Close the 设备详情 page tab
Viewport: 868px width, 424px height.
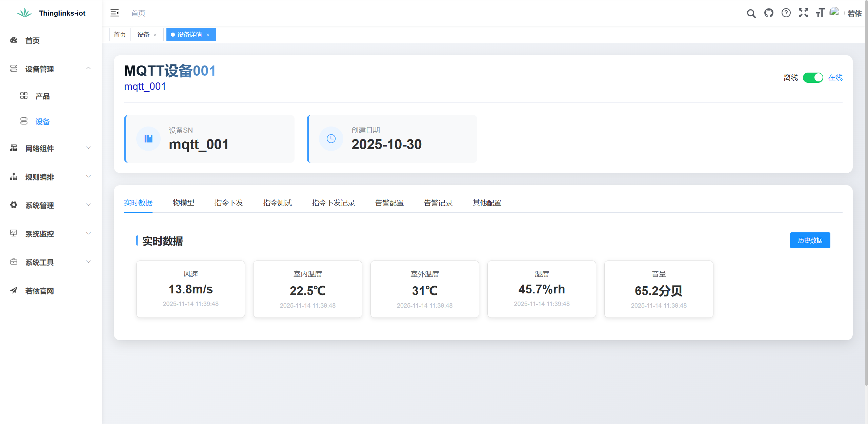208,35
